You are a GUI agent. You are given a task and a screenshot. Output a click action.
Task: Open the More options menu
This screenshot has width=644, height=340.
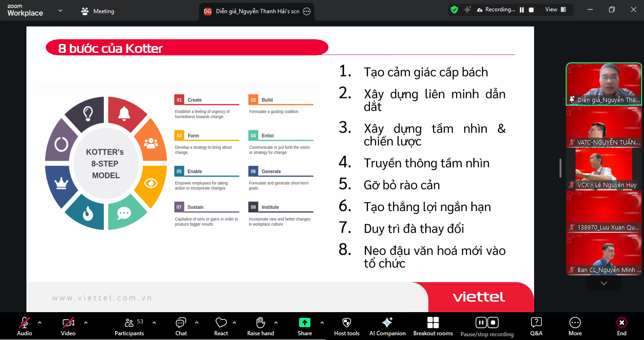point(575,326)
